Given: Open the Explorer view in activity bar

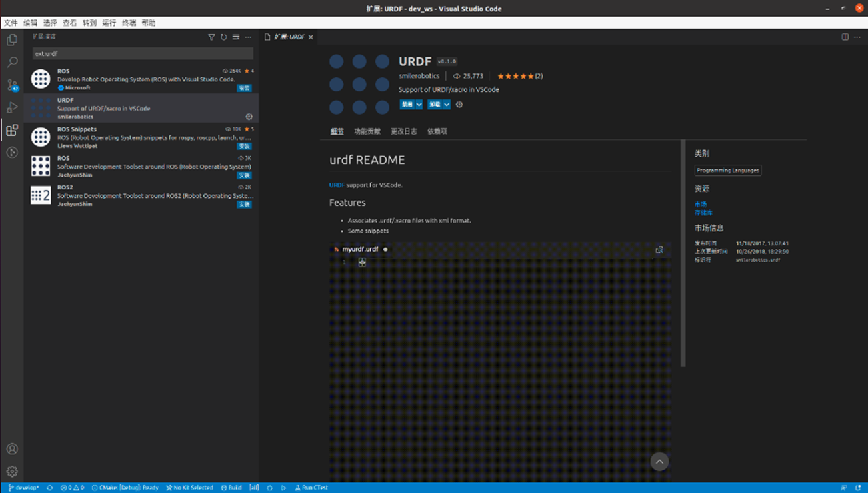Looking at the screenshot, I should click(12, 40).
